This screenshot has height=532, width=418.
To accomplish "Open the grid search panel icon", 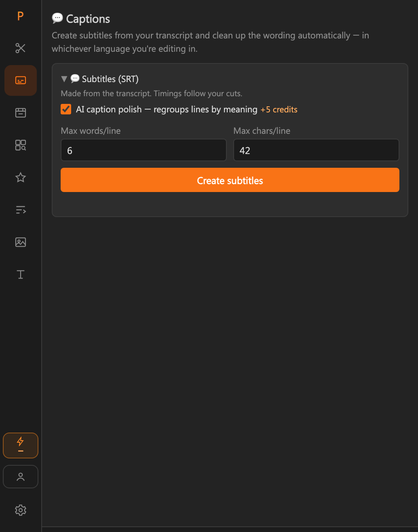I will (21, 145).
